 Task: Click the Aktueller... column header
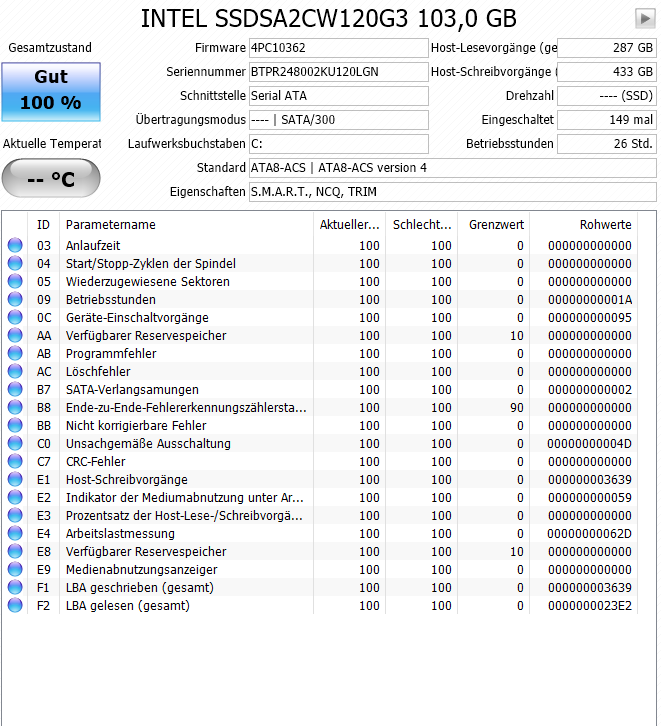349,225
